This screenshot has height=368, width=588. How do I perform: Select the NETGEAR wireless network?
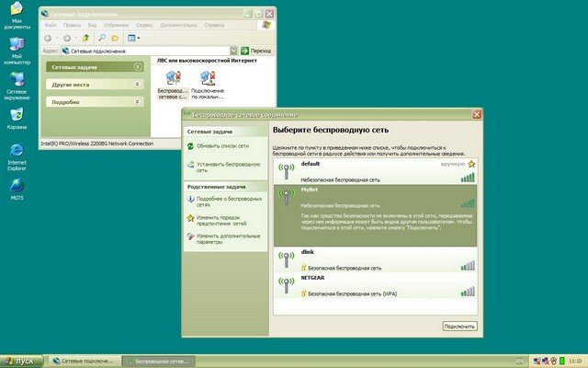click(x=375, y=284)
